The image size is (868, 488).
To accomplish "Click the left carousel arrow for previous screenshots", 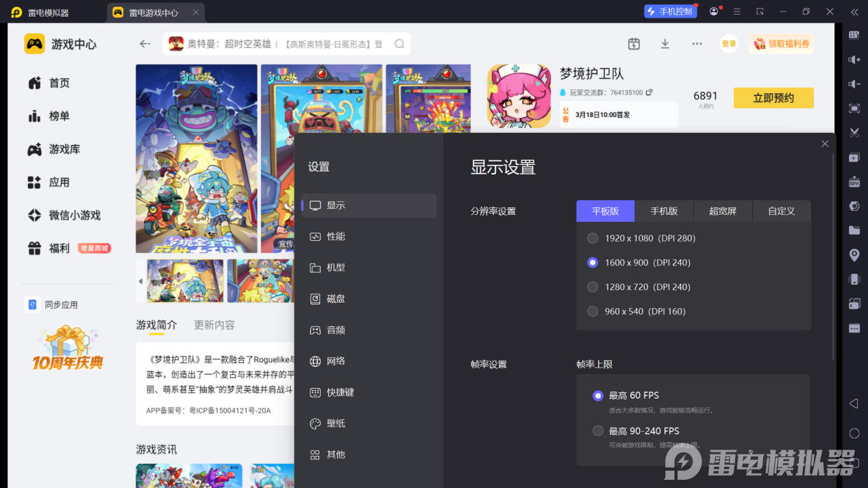I will (140, 281).
